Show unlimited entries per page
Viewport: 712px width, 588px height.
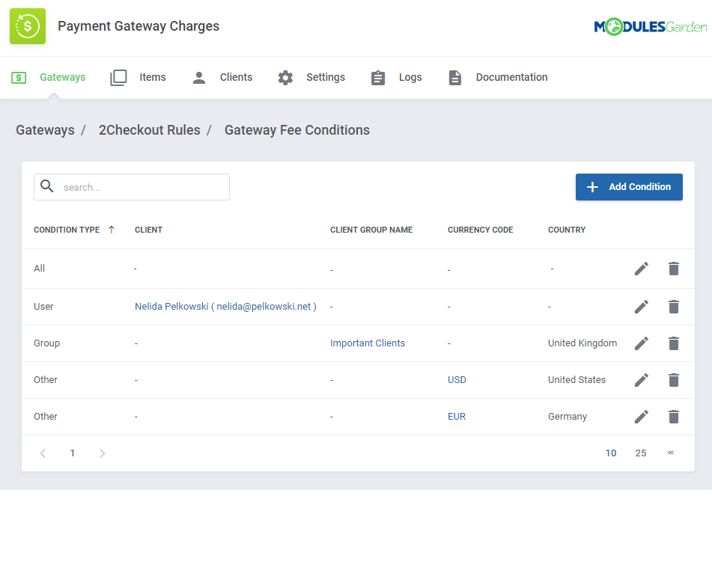pos(671,453)
